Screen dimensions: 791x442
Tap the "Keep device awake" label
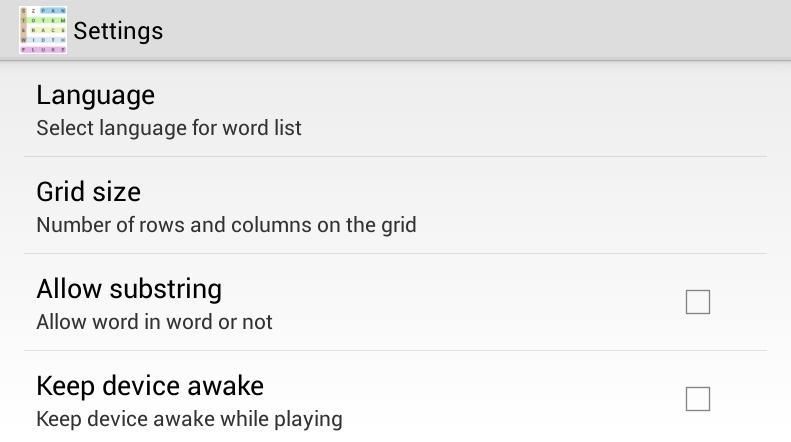coord(150,386)
